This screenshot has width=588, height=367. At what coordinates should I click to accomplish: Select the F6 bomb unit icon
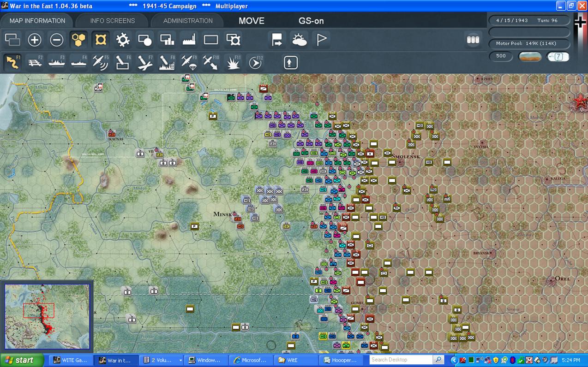123,62
